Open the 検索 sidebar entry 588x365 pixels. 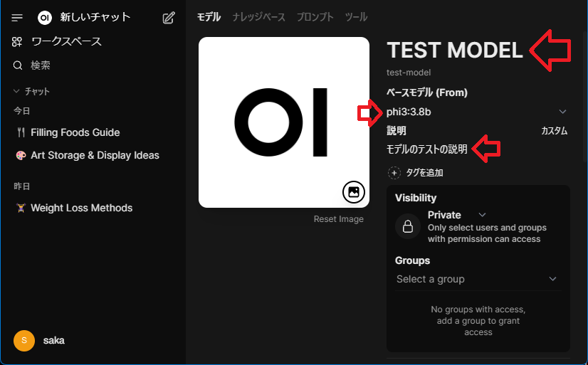40,65
